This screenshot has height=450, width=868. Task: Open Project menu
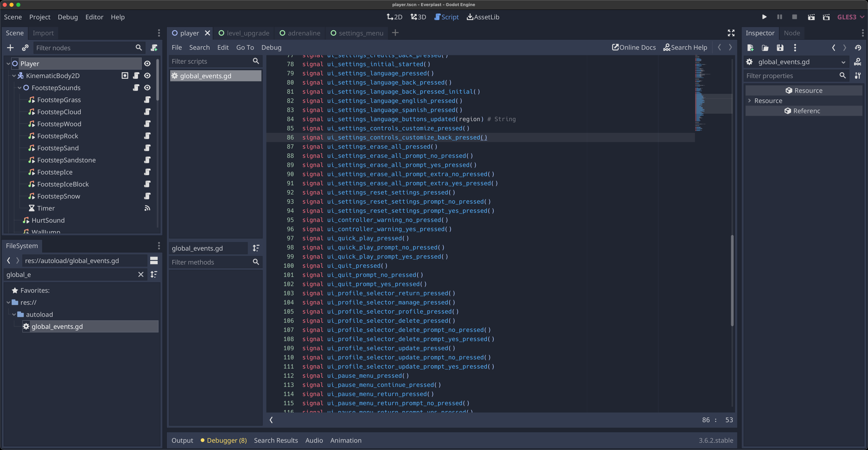click(x=40, y=17)
